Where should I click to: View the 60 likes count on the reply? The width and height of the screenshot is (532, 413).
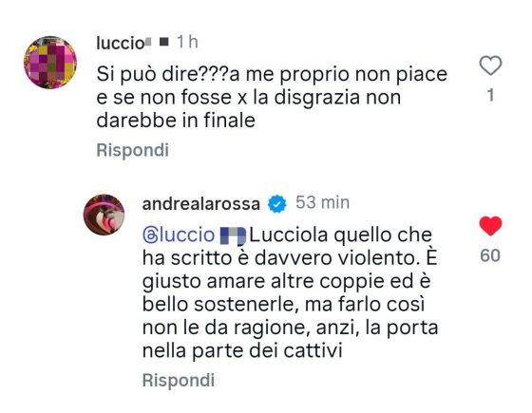[490, 255]
